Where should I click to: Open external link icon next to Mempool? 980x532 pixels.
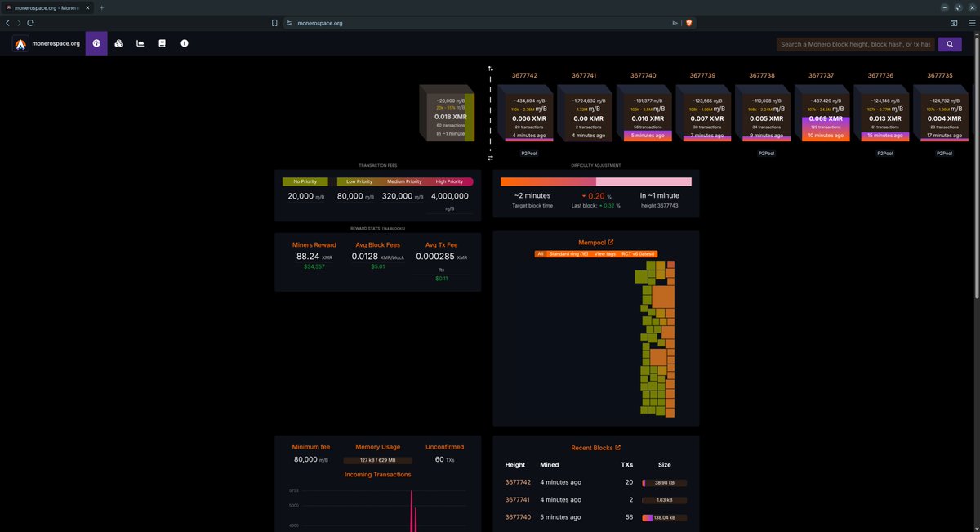(611, 242)
